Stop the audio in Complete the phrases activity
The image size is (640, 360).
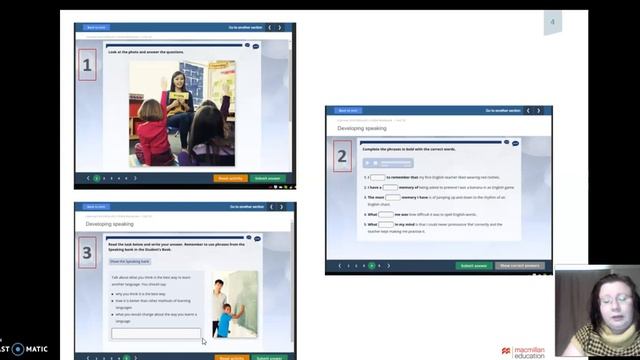pyautogui.click(x=375, y=163)
